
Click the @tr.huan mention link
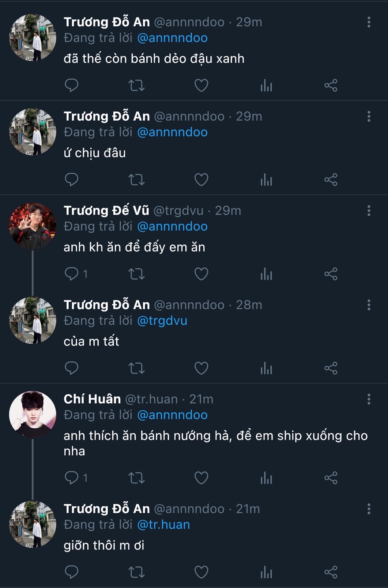point(164,525)
